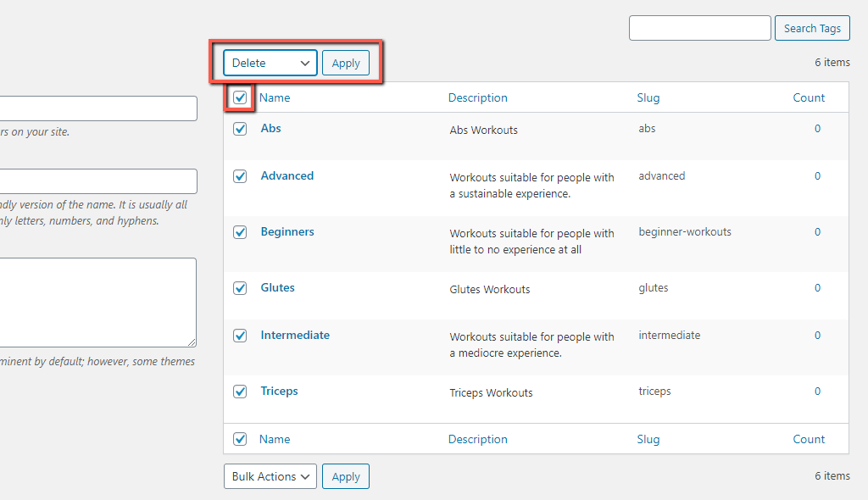
Task: Uncheck the Intermediate tag checkbox
Action: (240, 336)
